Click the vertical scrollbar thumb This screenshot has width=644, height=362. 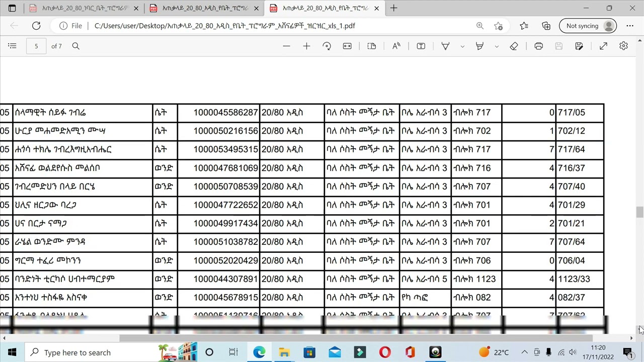coord(639,212)
